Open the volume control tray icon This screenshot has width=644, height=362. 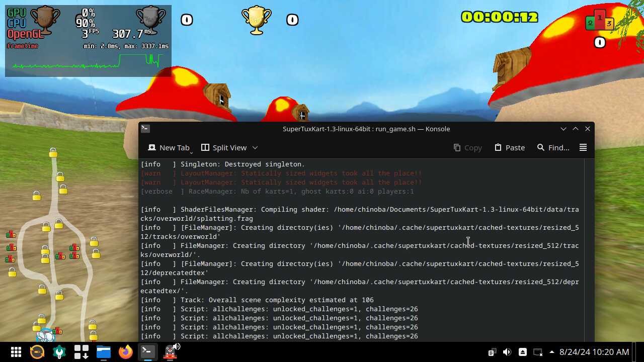coord(507,352)
